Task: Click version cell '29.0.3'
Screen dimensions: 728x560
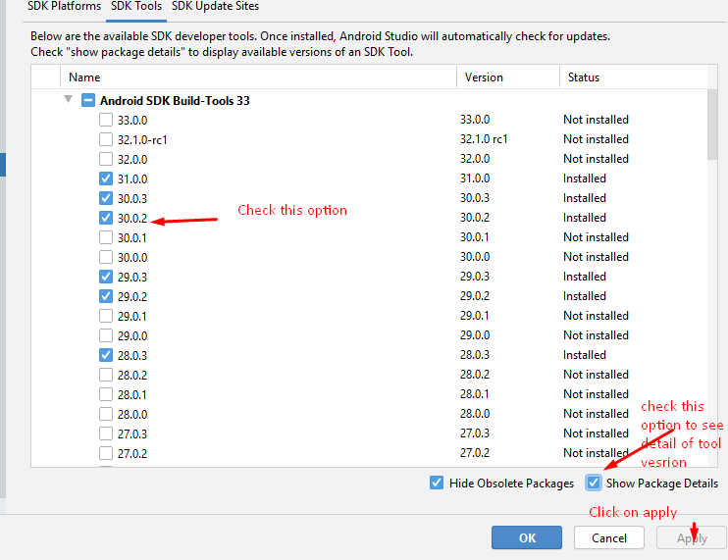Action: point(475,276)
